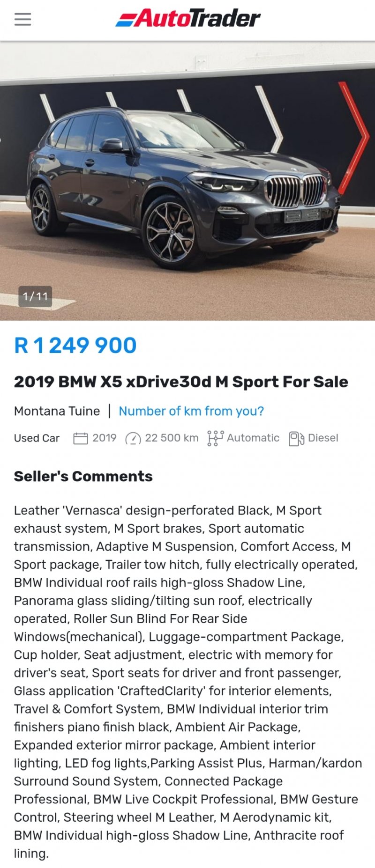
Task: Click the Seller's Comments heading
Action: point(83,476)
